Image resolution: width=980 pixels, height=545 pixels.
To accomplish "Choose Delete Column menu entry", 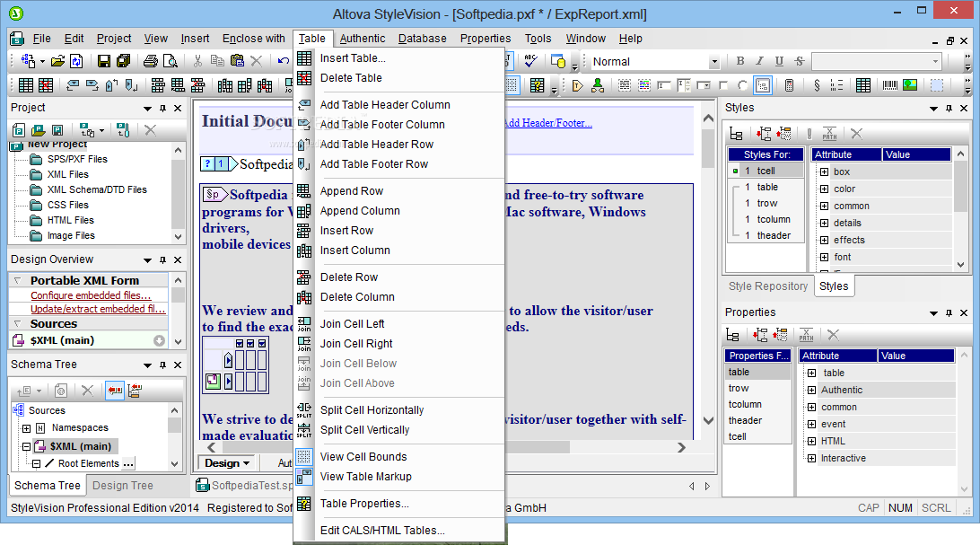I will coord(357,297).
